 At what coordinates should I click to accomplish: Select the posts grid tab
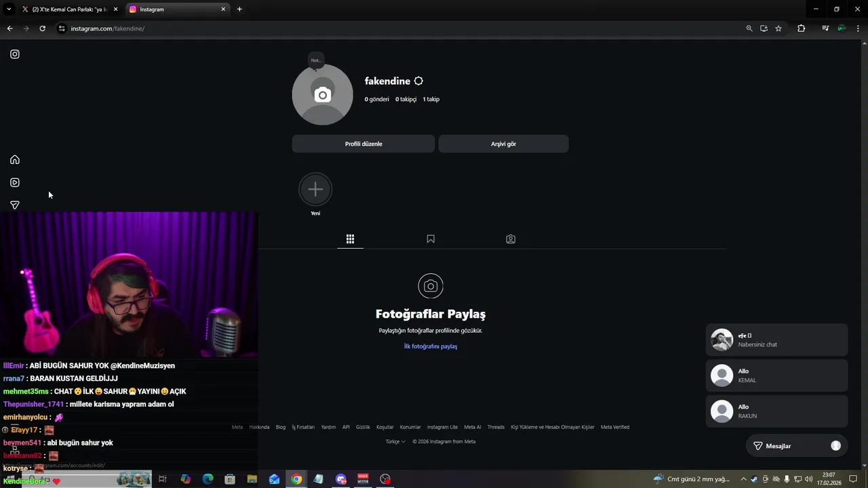click(350, 239)
